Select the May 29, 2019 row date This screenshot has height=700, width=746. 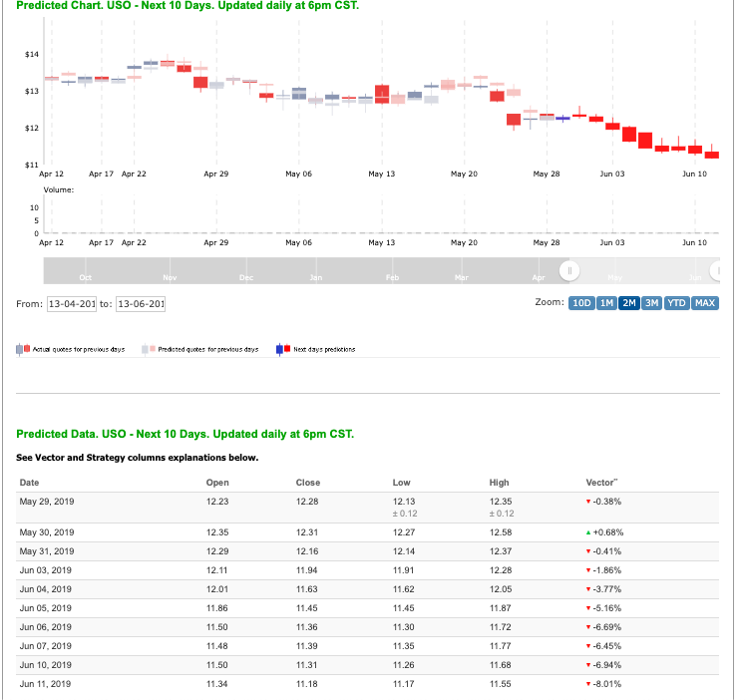[x=47, y=502]
